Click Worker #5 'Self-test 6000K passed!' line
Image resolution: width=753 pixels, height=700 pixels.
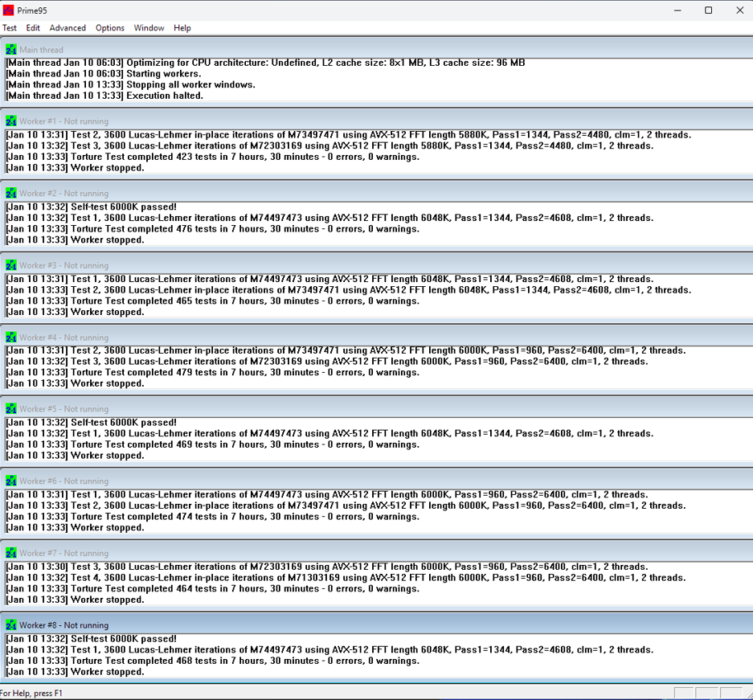pos(91,422)
